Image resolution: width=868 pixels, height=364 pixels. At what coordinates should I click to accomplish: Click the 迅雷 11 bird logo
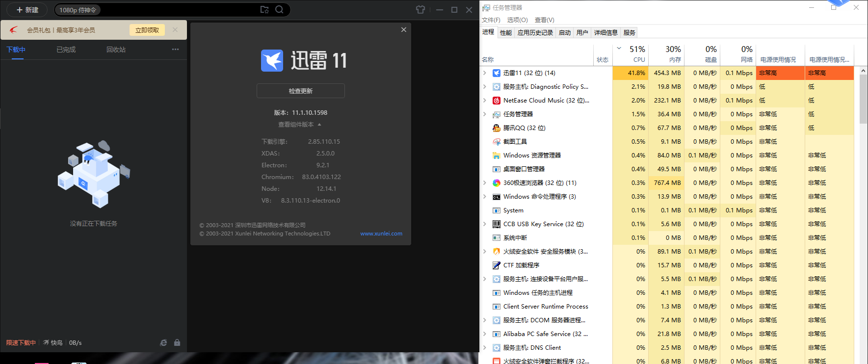click(x=272, y=61)
